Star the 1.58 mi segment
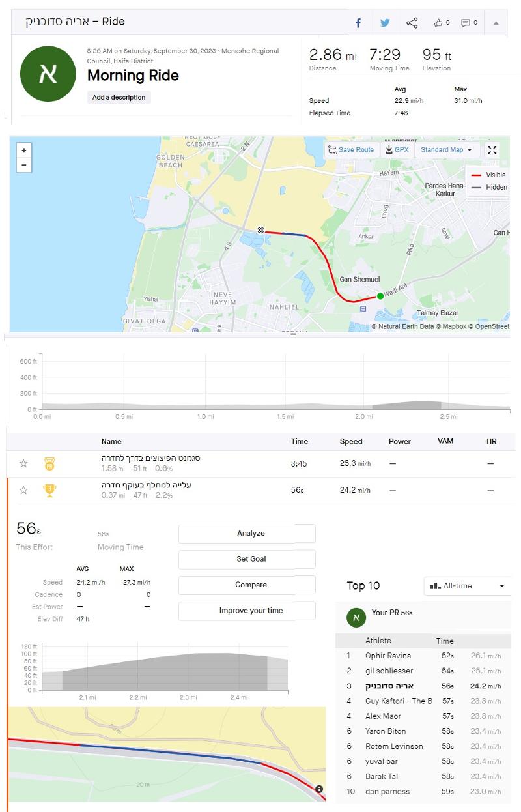Image resolution: width=521 pixels, height=812 pixels. click(x=23, y=463)
